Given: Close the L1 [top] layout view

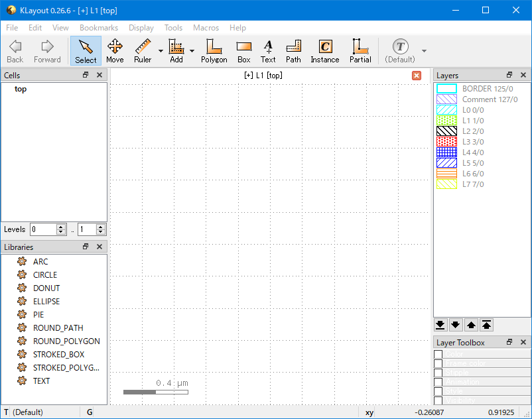Looking at the screenshot, I should [x=417, y=76].
